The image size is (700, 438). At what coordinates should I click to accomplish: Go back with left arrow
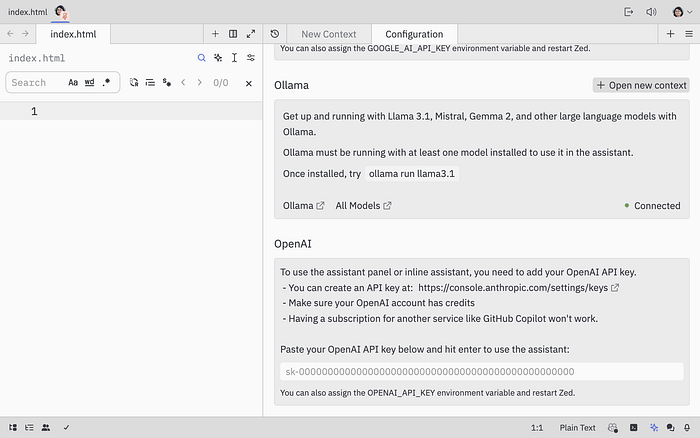click(x=10, y=33)
